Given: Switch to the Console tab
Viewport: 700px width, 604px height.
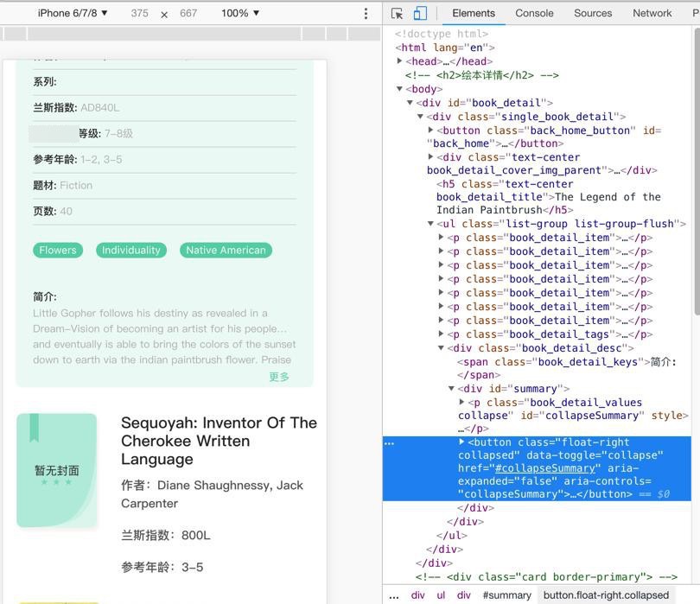Looking at the screenshot, I should pos(534,13).
